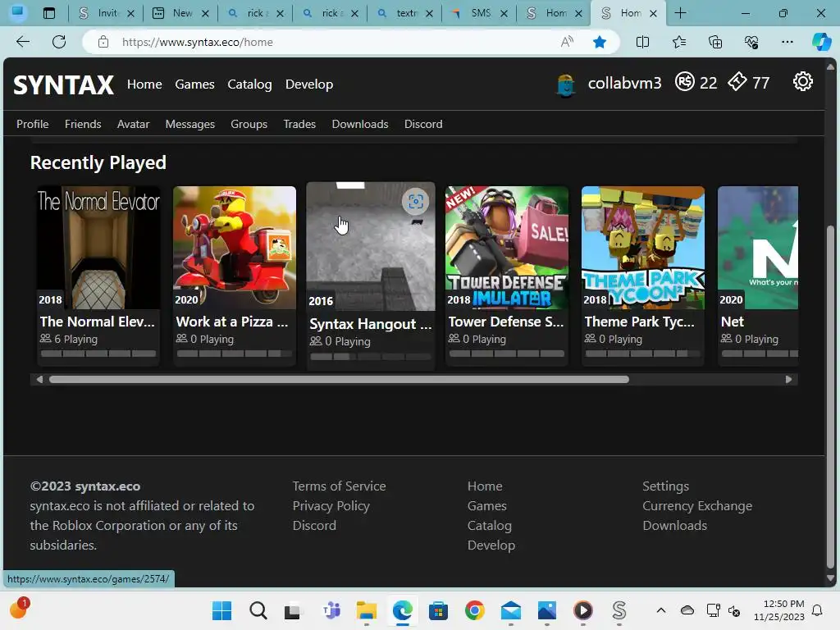The width and height of the screenshot is (840, 630).
Task: Open Microsoft Store from the taskbar
Action: click(x=438, y=610)
